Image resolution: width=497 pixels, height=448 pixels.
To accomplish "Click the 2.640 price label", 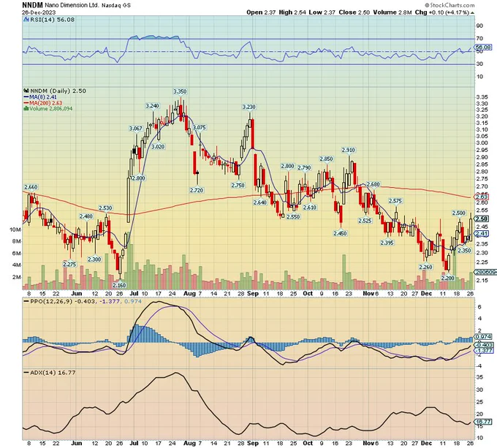I will [260, 202].
